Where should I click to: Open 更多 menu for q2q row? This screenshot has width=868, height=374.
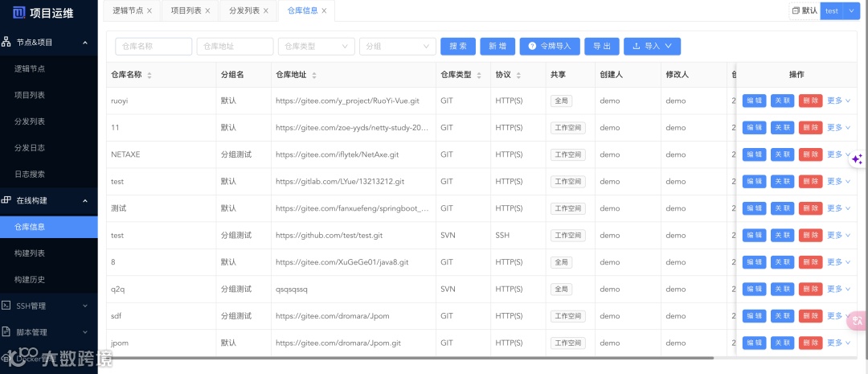click(x=838, y=290)
